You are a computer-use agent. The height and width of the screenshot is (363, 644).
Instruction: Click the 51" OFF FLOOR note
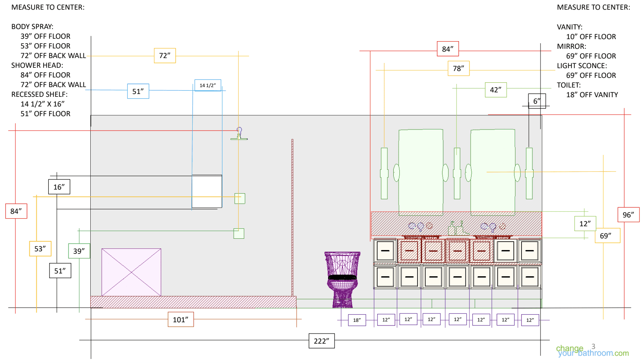(46, 114)
